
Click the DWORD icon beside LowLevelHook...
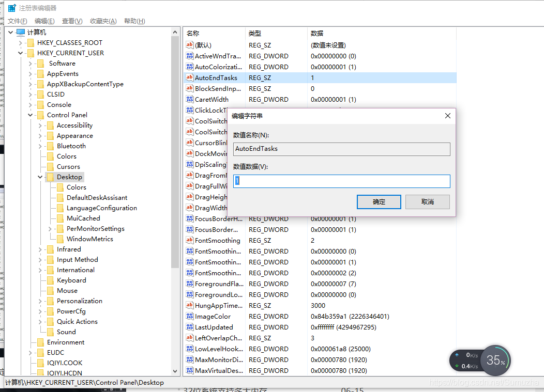[189, 349]
